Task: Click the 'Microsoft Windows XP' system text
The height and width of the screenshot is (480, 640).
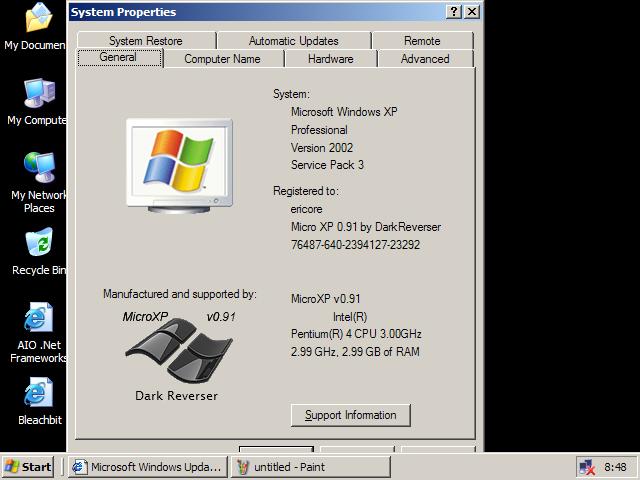Action: tap(344, 112)
